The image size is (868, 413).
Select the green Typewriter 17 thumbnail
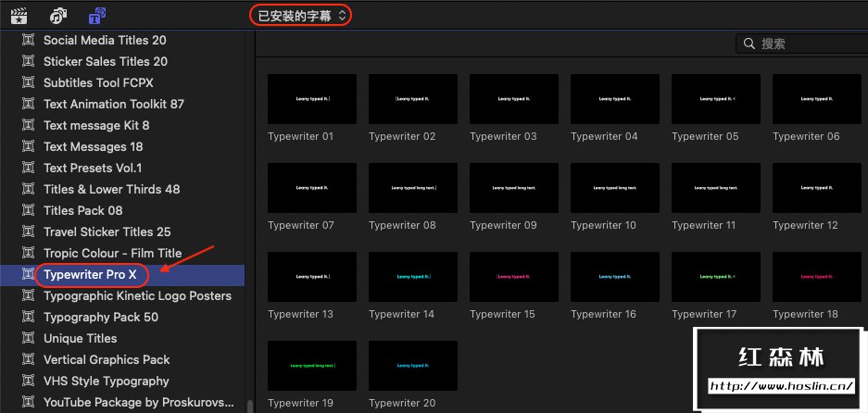tap(716, 277)
